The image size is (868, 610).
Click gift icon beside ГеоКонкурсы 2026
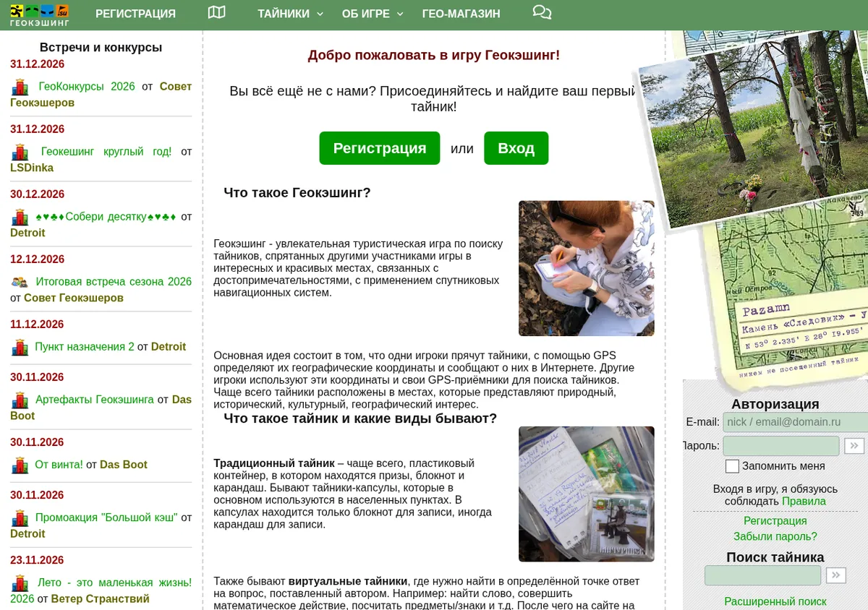coord(20,87)
